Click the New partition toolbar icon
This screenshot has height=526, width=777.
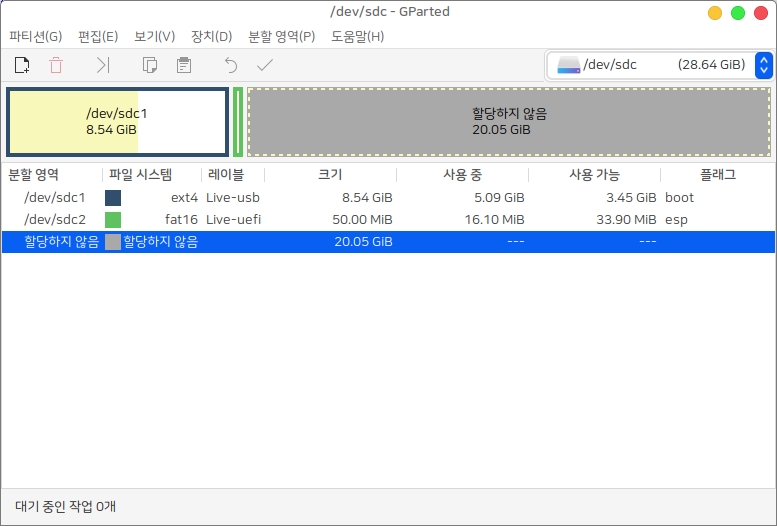(22, 66)
